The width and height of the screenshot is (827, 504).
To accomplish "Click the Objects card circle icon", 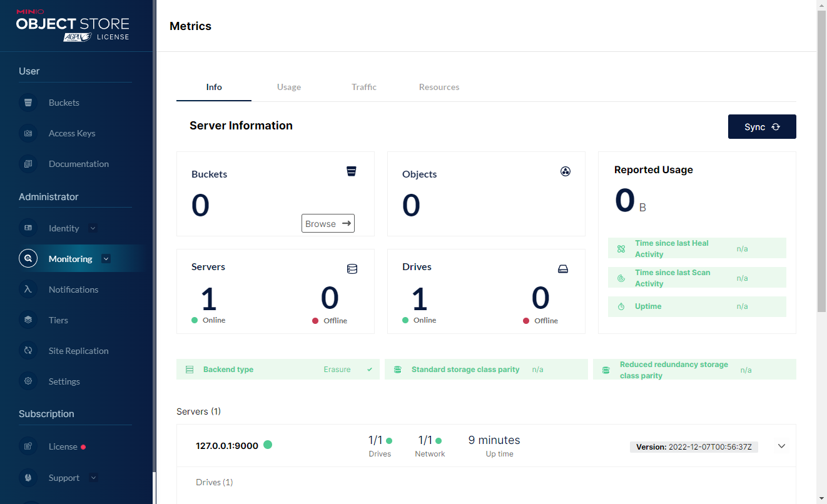I will pos(566,171).
